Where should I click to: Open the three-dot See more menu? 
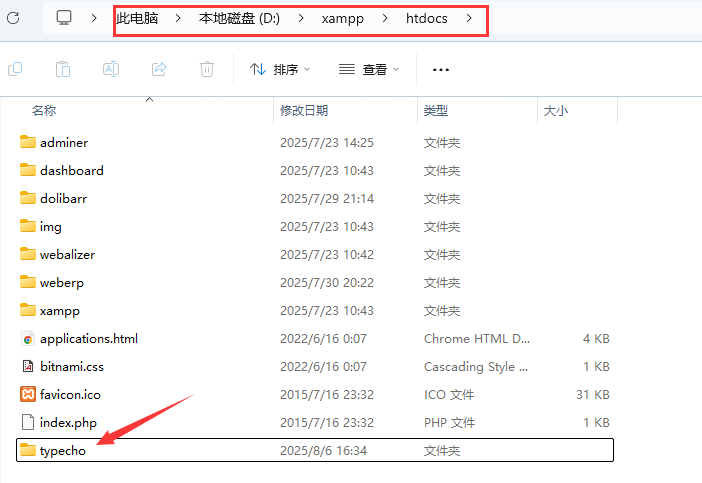pos(441,70)
